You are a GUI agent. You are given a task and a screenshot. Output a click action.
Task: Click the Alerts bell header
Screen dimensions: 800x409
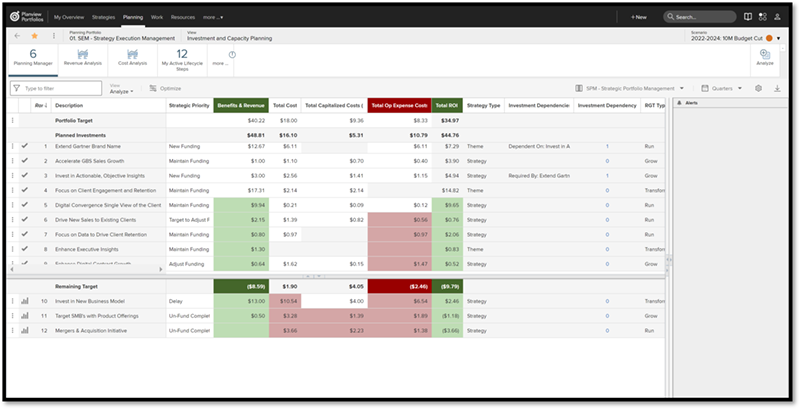[688, 103]
